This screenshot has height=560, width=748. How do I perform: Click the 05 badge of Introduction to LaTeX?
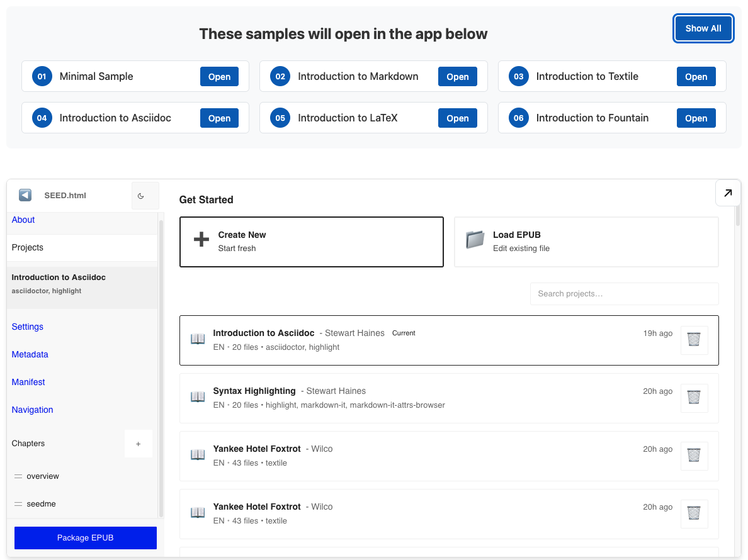[280, 118]
